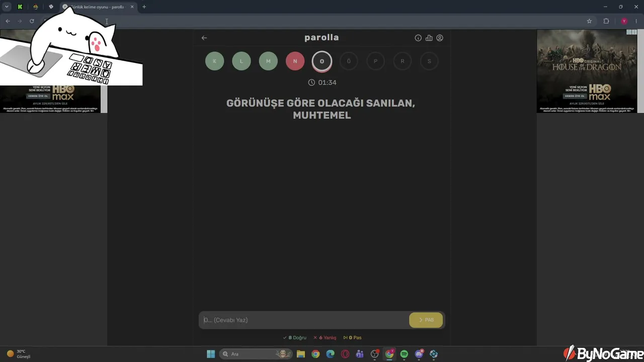Open the Windows Start menu
Image resolution: width=644 pixels, height=362 pixels.
(x=211, y=354)
